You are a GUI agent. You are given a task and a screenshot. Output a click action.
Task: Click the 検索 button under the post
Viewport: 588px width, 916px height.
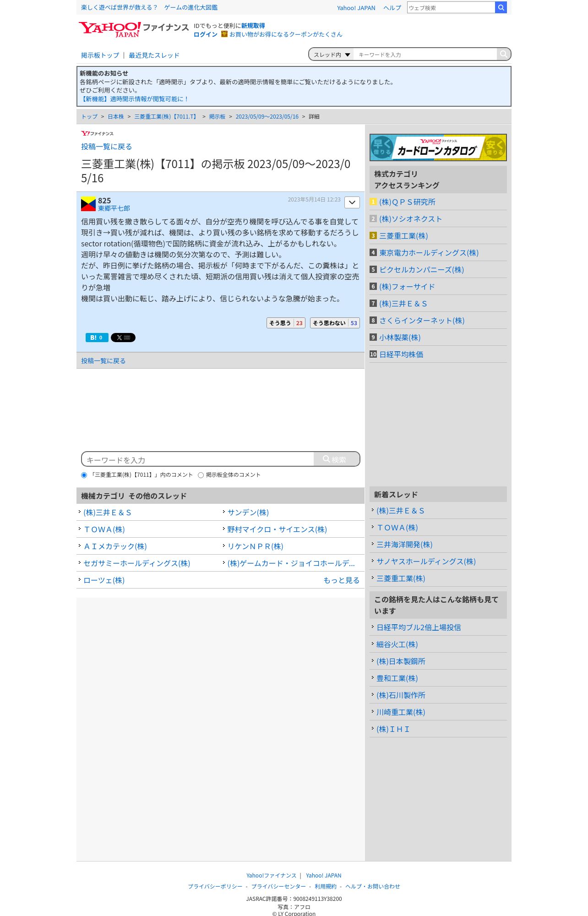pyautogui.click(x=337, y=459)
